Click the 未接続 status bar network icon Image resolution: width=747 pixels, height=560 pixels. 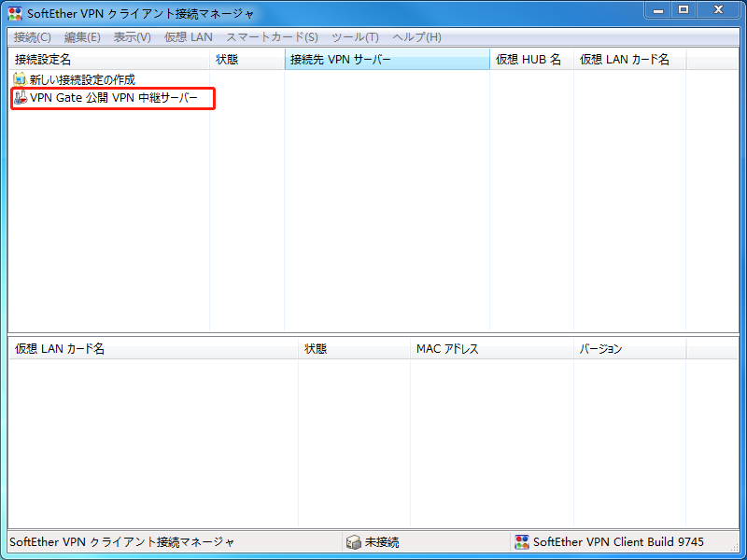coord(354,542)
